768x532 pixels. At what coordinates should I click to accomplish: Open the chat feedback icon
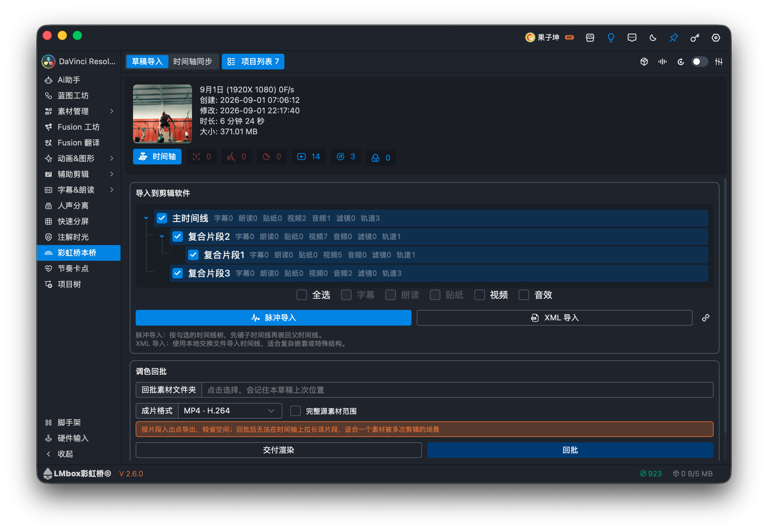click(632, 37)
